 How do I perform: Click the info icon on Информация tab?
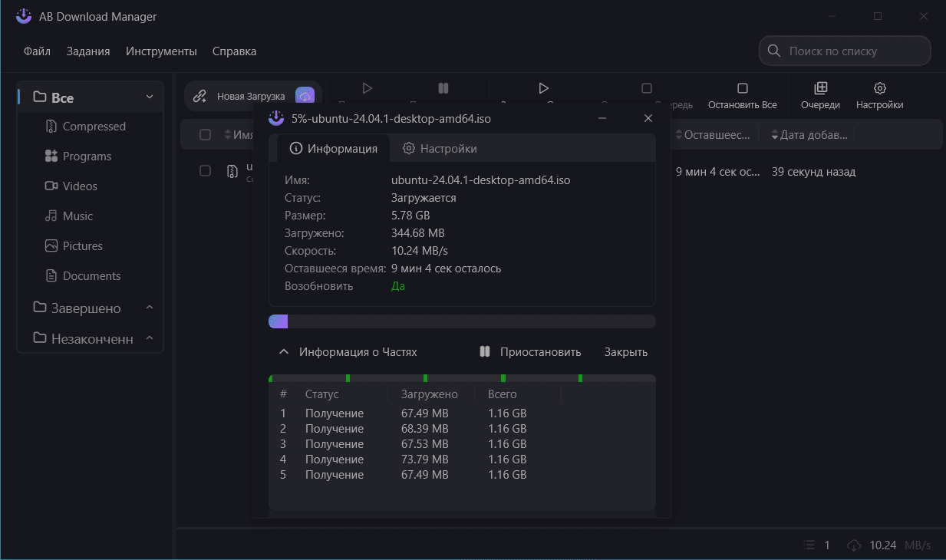[x=296, y=149]
